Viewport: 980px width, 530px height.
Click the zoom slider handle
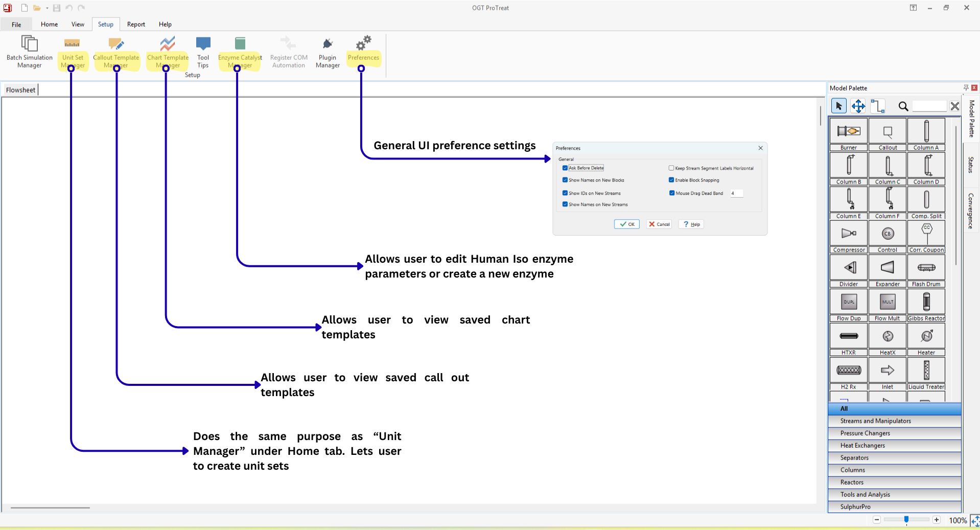coord(906,520)
